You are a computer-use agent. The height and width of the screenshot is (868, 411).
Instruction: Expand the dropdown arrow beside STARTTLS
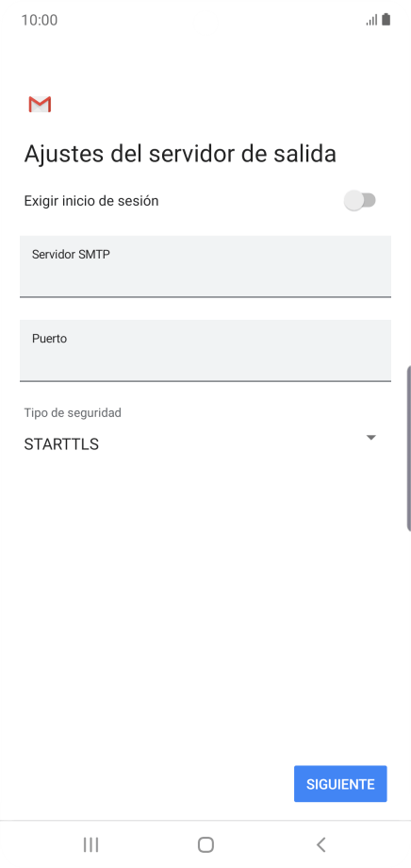coord(371,438)
